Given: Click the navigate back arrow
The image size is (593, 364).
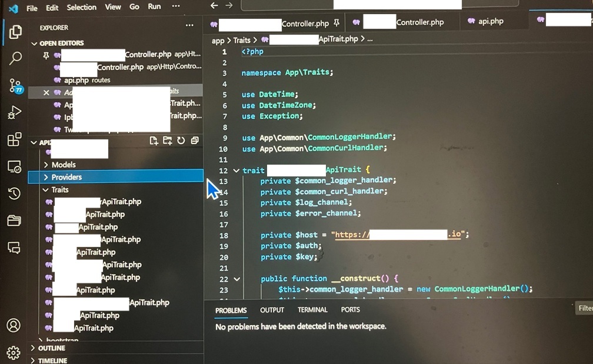Looking at the screenshot, I should (x=214, y=5).
